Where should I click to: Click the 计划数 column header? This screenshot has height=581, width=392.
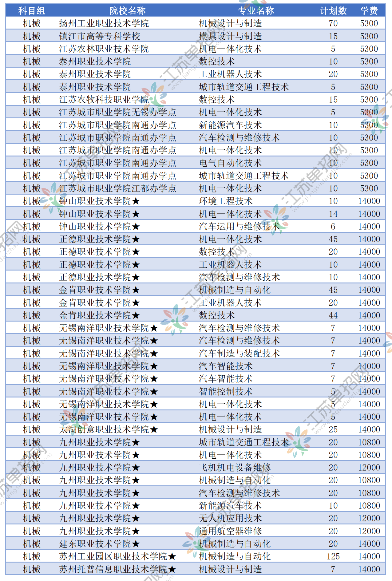(x=333, y=11)
